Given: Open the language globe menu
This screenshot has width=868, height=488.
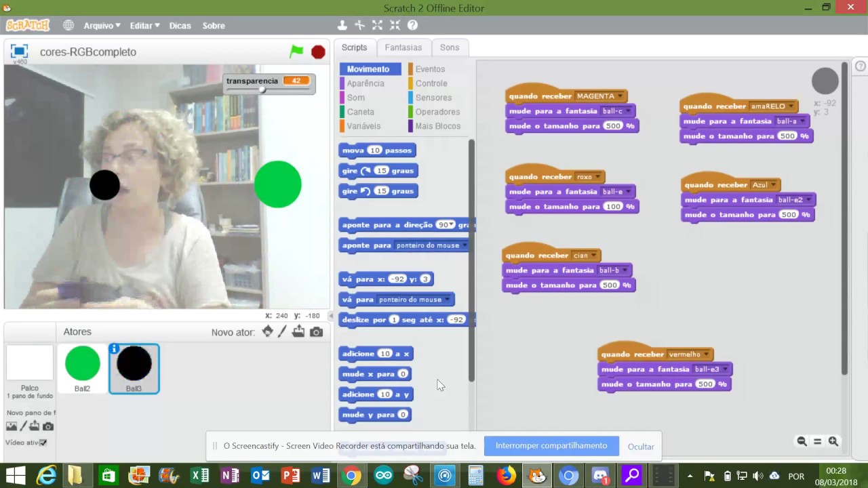Looking at the screenshot, I should (68, 25).
